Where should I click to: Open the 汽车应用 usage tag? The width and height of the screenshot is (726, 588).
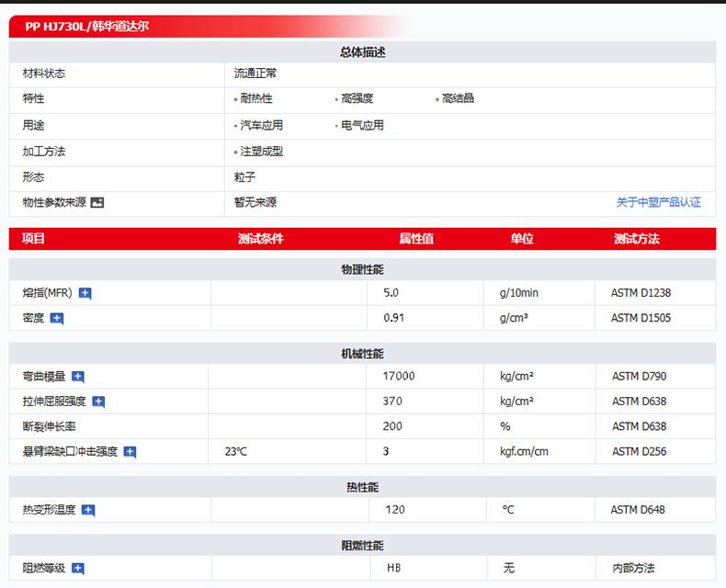261,125
